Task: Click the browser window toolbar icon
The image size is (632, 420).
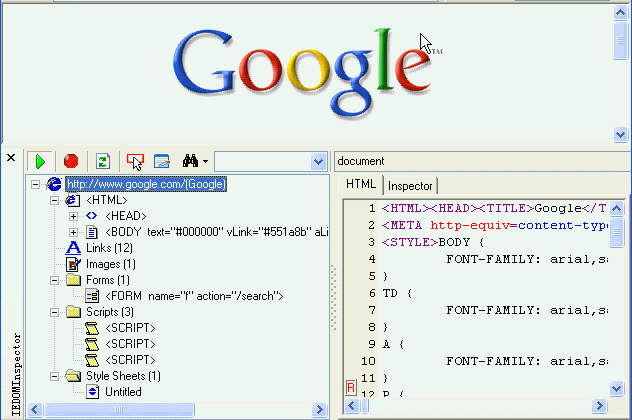Action: [x=162, y=161]
